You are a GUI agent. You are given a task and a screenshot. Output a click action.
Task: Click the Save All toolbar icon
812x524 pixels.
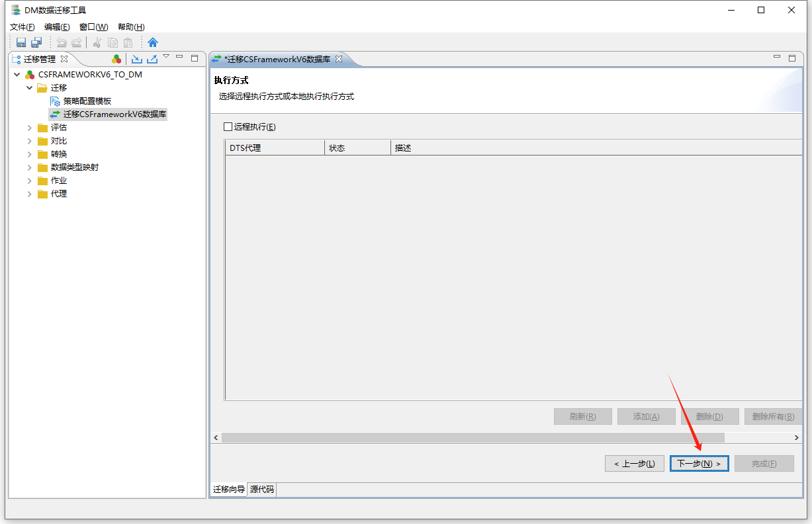(37, 42)
